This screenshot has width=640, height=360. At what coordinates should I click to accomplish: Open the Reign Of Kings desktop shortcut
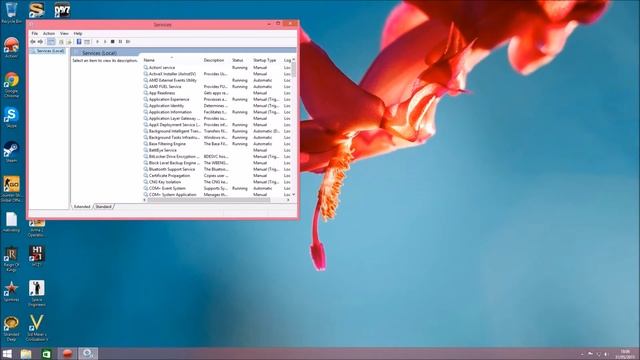tap(11, 259)
